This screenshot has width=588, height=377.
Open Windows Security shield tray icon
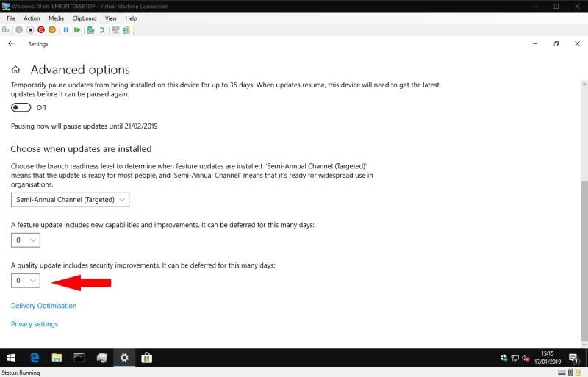503,358
